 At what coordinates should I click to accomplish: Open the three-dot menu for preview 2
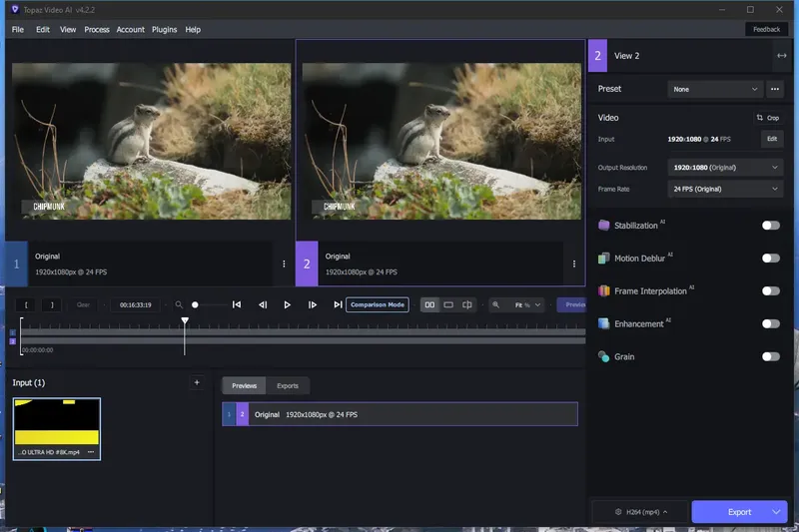(x=574, y=264)
